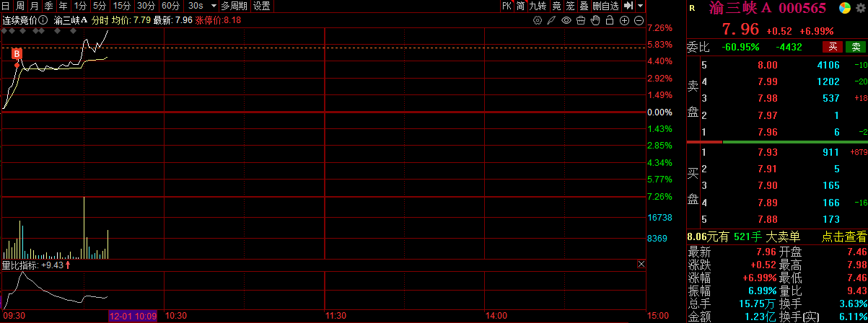Screen dimensions: 868x323
Task: Click 删自选 remove from watchlist
Action: [605, 6]
